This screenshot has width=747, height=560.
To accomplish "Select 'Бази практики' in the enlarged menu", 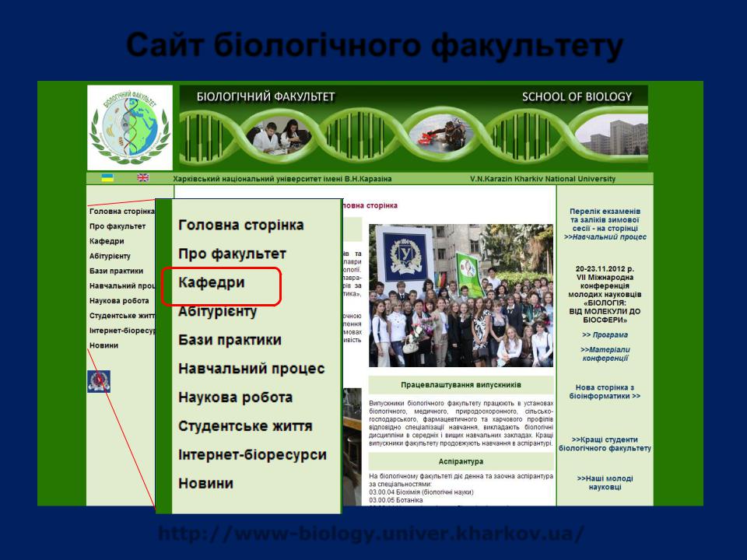I will pos(230,340).
